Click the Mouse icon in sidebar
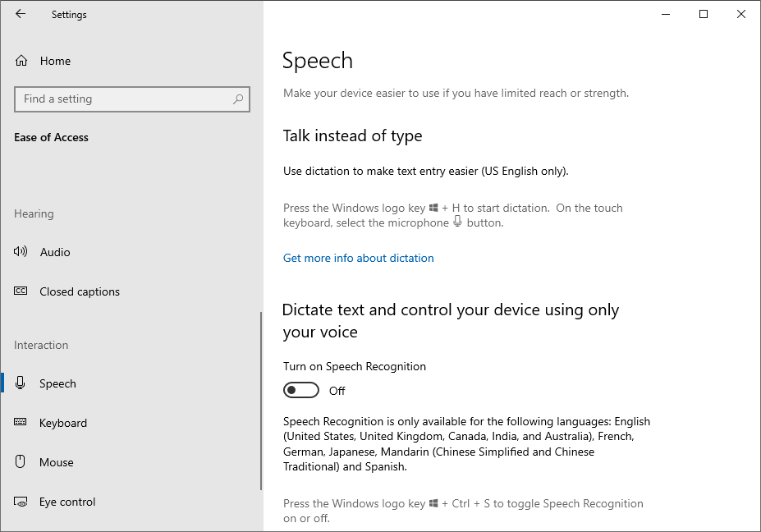Image resolution: width=761 pixels, height=532 pixels. pyautogui.click(x=20, y=461)
